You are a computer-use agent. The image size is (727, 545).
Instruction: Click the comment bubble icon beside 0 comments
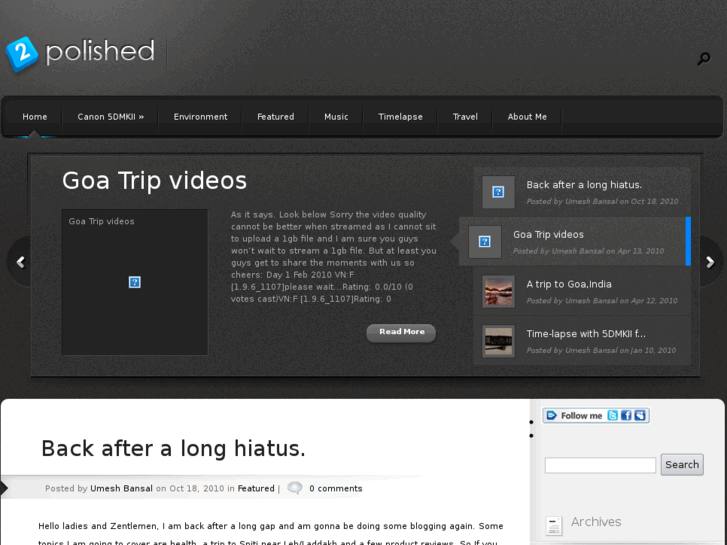295,488
